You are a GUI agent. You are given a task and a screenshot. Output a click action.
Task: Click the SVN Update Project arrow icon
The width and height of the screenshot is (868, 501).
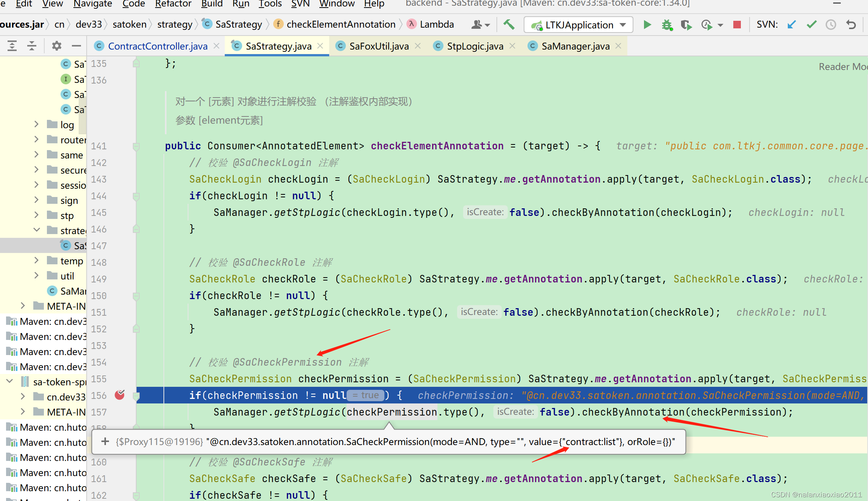coord(792,25)
